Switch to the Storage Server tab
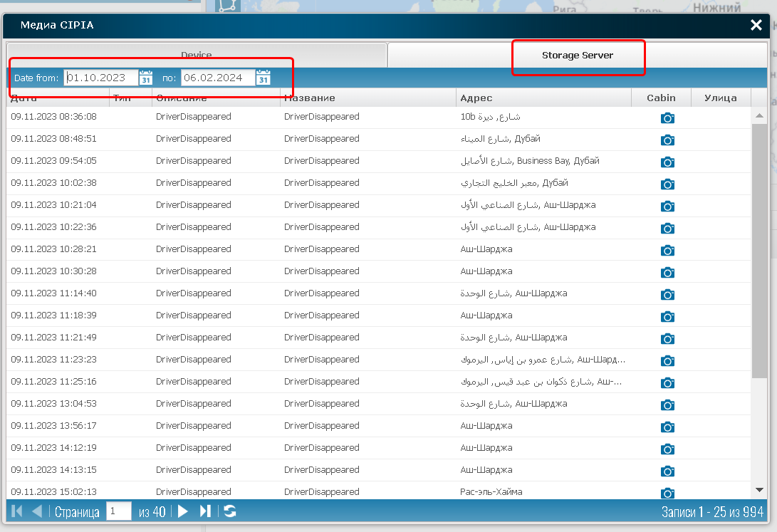The height and width of the screenshot is (532, 777). coord(577,55)
